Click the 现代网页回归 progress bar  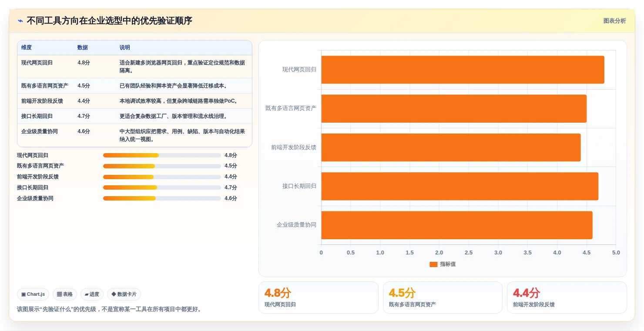(162, 155)
